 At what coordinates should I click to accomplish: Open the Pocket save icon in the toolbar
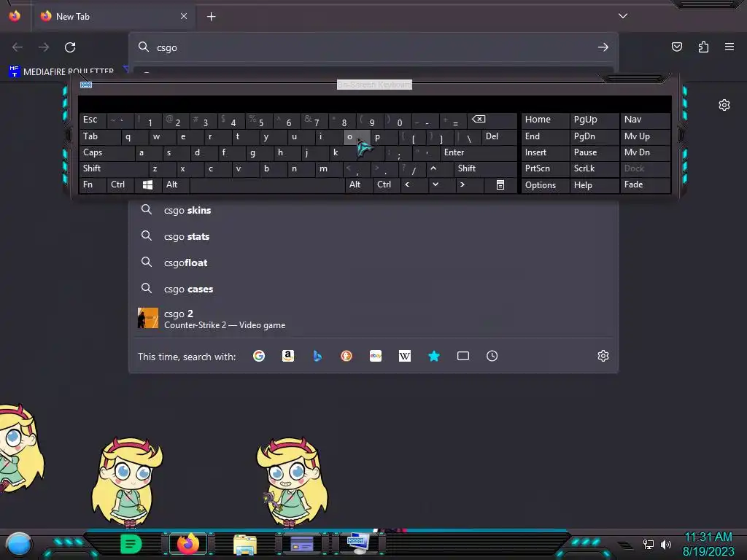click(x=676, y=47)
